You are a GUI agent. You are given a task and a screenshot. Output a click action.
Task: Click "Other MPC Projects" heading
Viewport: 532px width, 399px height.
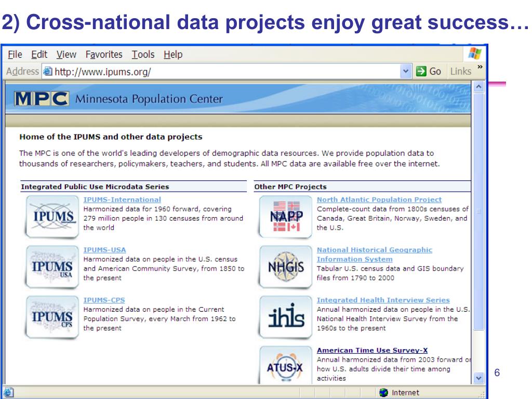click(x=290, y=187)
